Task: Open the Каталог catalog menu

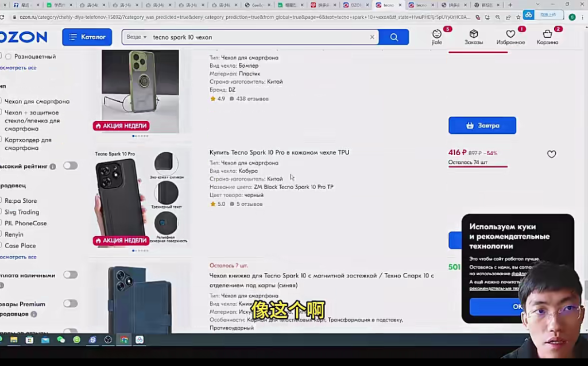Action: (87, 37)
